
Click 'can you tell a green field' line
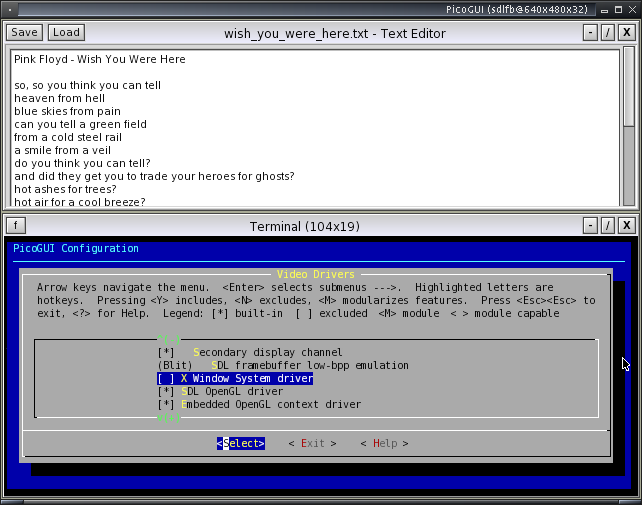80,125
